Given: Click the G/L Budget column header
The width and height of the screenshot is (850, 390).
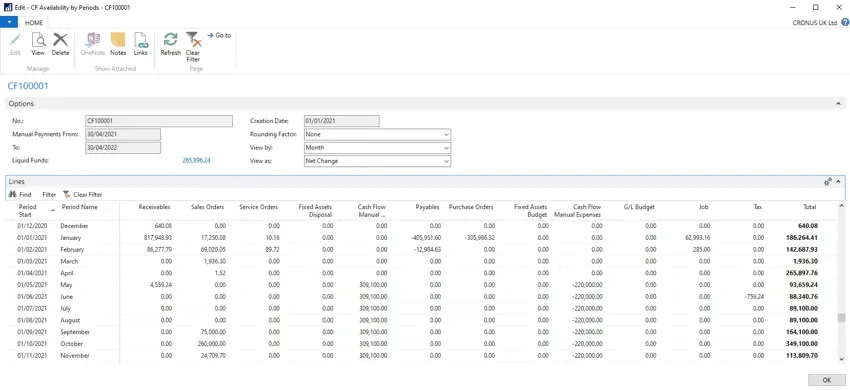Looking at the screenshot, I should pos(639,207).
